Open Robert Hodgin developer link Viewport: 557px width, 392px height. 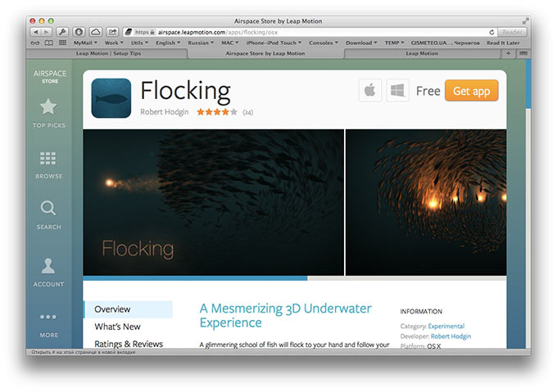[x=451, y=336]
